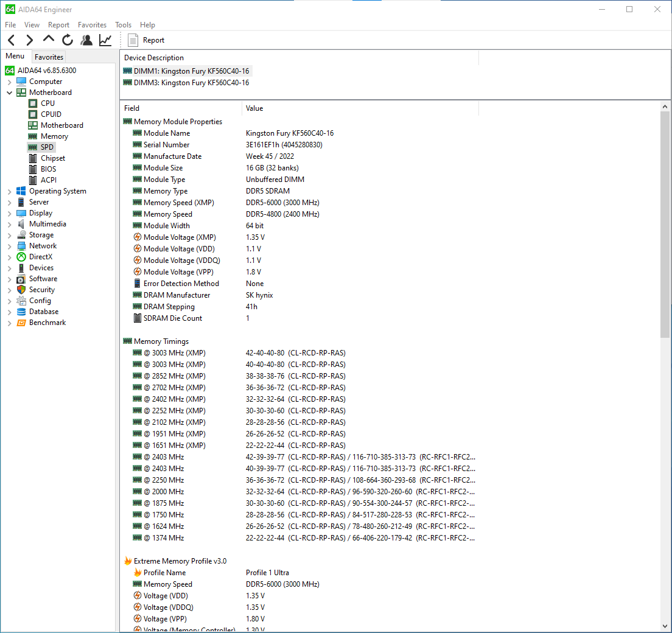Open the user (person) toolbar icon

[86, 40]
